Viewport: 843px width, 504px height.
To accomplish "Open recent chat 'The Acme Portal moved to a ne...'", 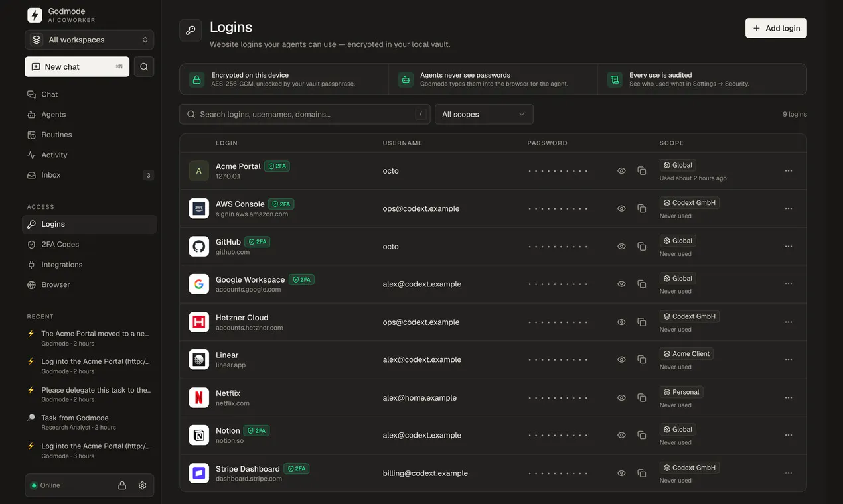I will point(90,338).
